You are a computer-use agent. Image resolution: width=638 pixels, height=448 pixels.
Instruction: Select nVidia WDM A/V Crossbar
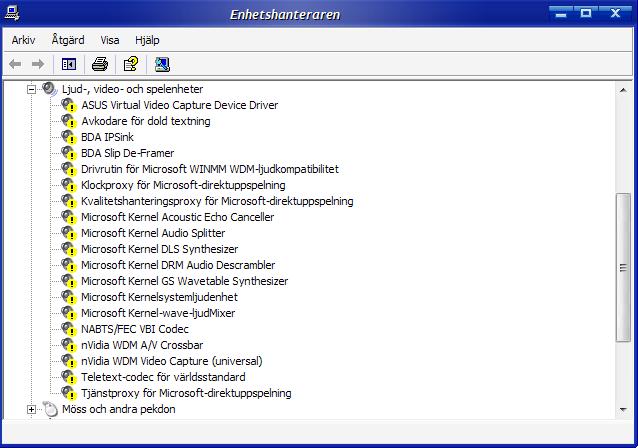(142, 345)
